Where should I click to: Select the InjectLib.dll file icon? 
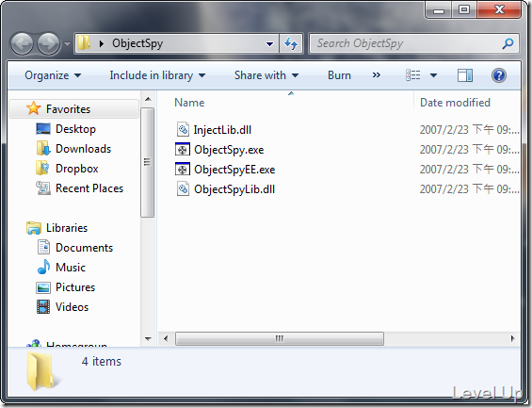[x=183, y=130]
